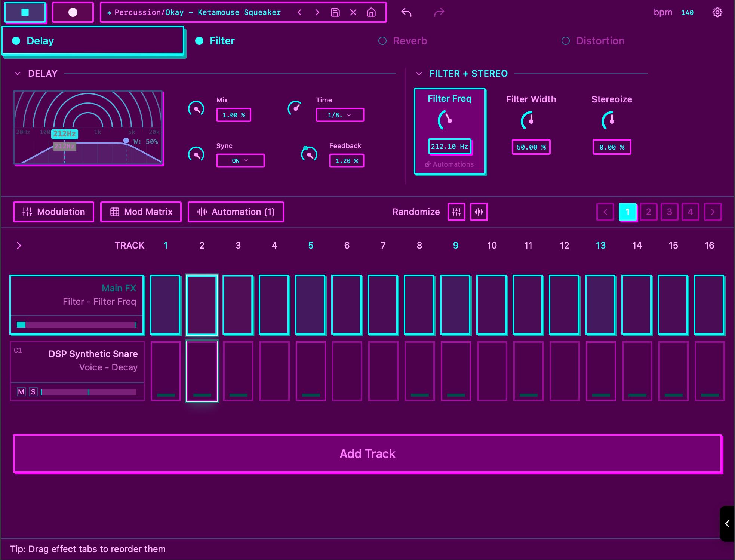Open the Sync ON dropdown

click(240, 161)
